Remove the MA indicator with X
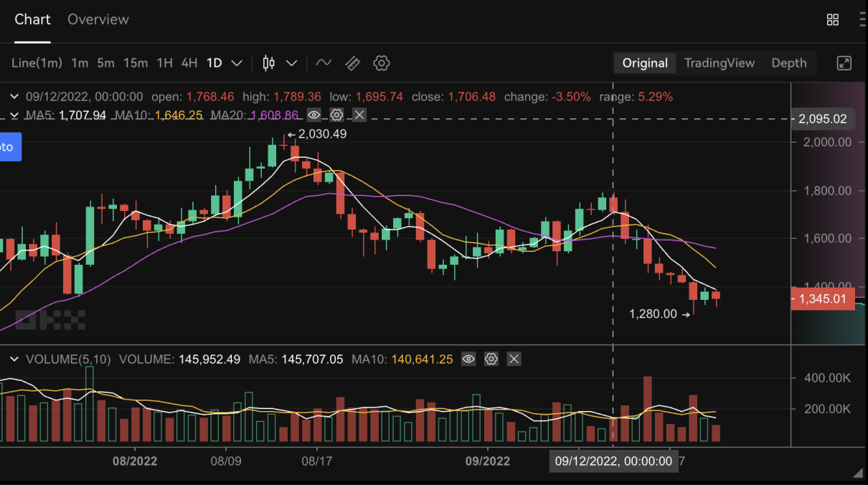Viewport: 868px width, 485px height. (359, 115)
